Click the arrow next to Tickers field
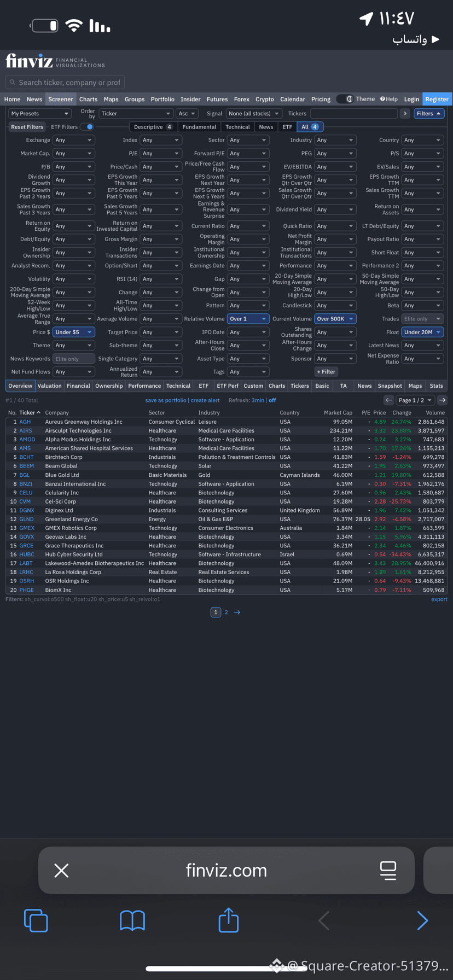 (x=405, y=114)
